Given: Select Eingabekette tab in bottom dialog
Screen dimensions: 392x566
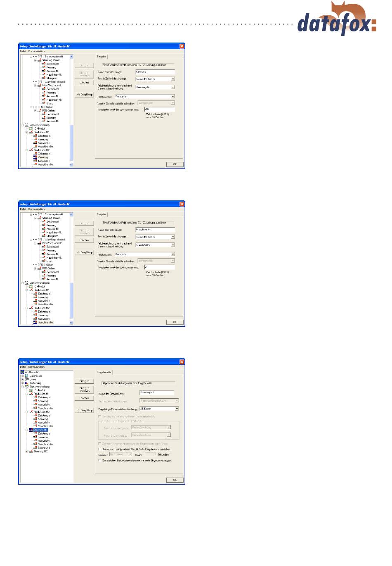Looking at the screenshot, I should [104, 372].
